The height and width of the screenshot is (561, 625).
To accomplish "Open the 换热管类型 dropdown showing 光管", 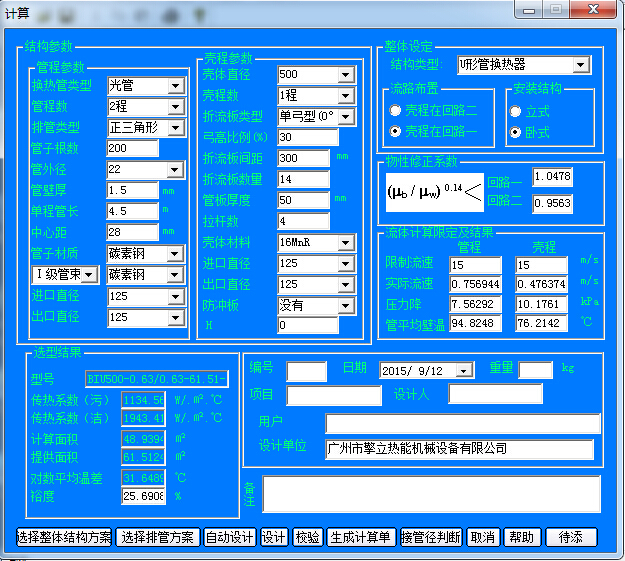I will [176, 86].
